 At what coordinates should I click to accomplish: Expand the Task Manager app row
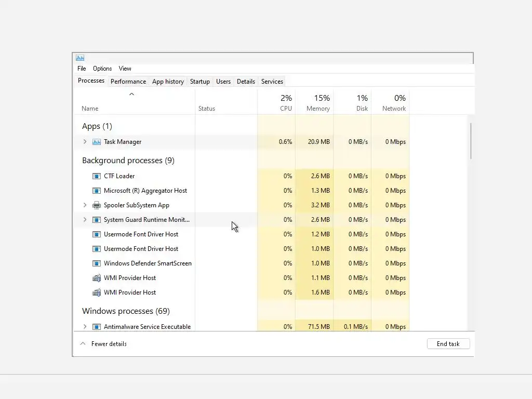click(x=85, y=142)
